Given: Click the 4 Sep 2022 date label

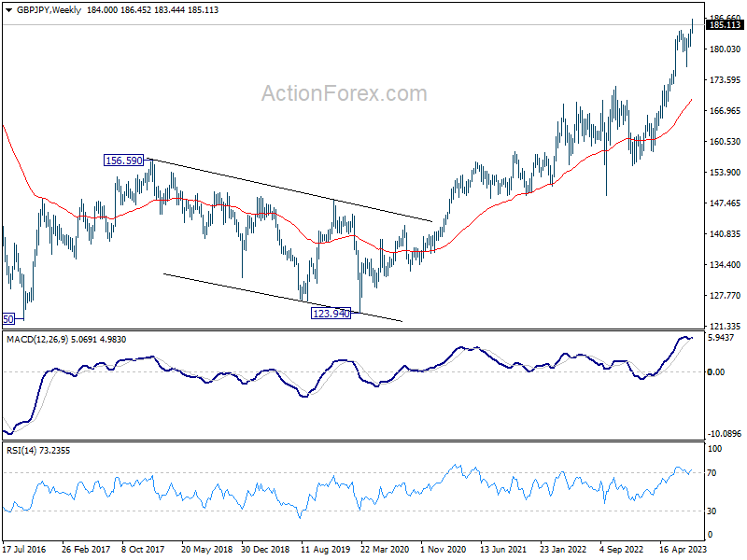Looking at the screenshot, I should tap(623, 549).
